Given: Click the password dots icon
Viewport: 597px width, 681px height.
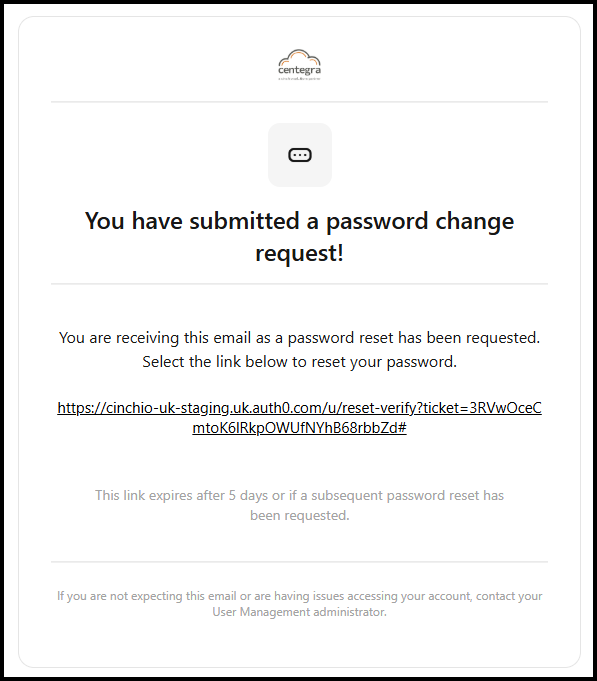Looking at the screenshot, I should [300, 155].
